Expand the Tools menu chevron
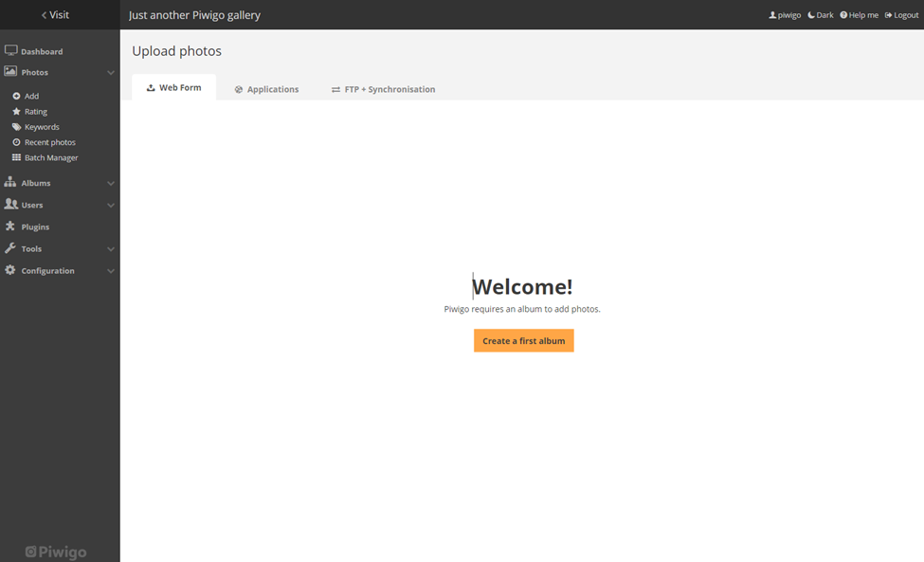This screenshot has height=562, width=924. (x=111, y=249)
